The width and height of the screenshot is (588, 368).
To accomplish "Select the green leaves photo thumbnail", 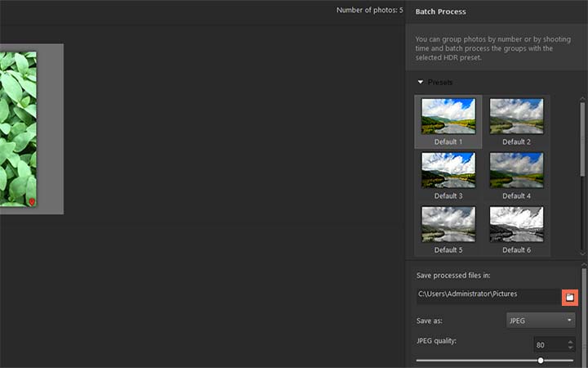I will click(x=18, y=129).
